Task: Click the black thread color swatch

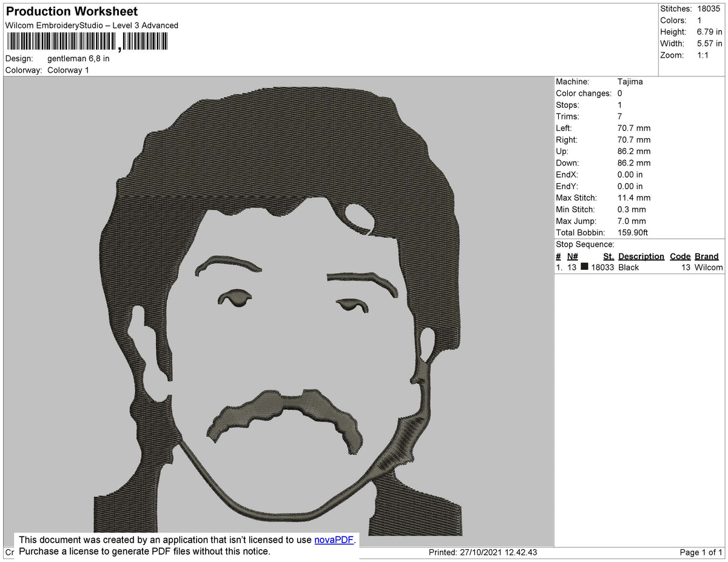Action: (584, 267)
